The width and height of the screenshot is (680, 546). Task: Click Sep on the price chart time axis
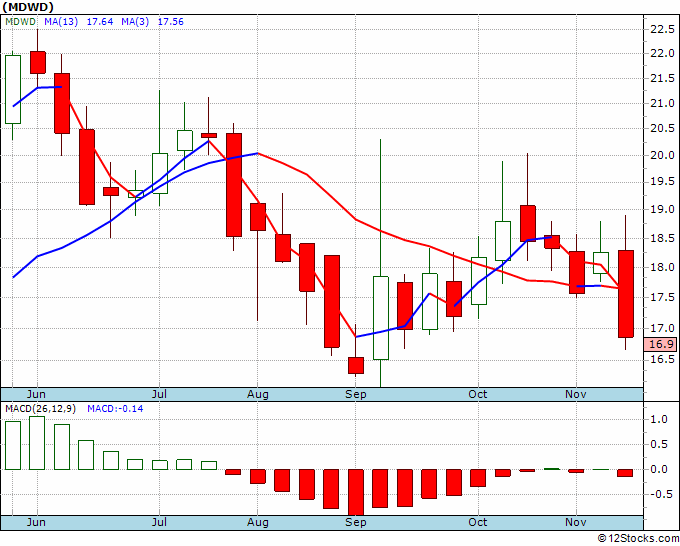356,394
